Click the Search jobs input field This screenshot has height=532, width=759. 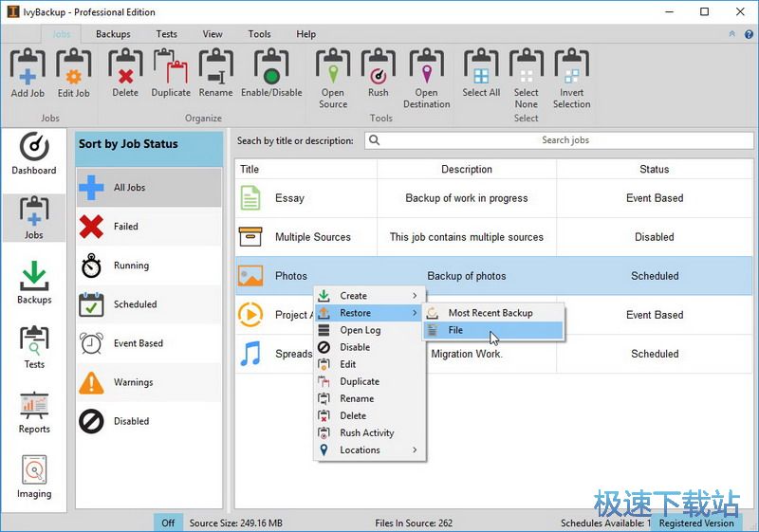(565, 140)
